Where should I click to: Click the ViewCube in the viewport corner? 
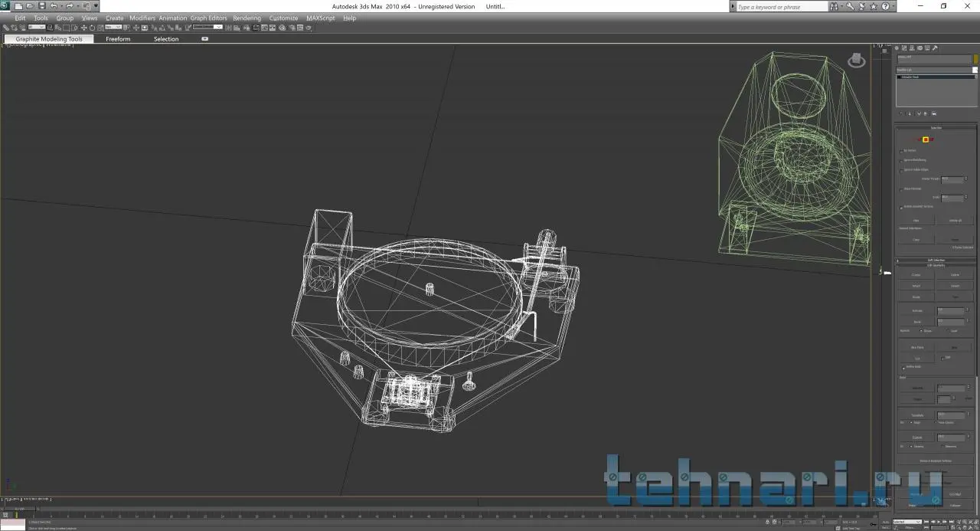click(856, 61)
